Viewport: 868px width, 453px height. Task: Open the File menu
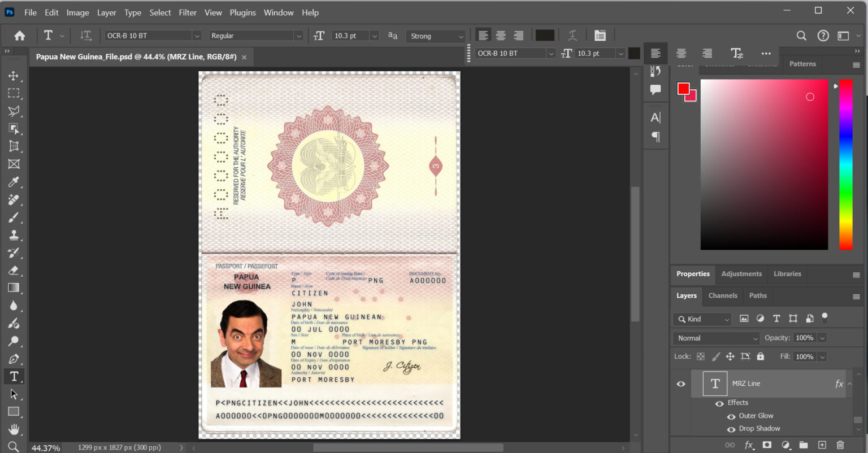[31, 12]
